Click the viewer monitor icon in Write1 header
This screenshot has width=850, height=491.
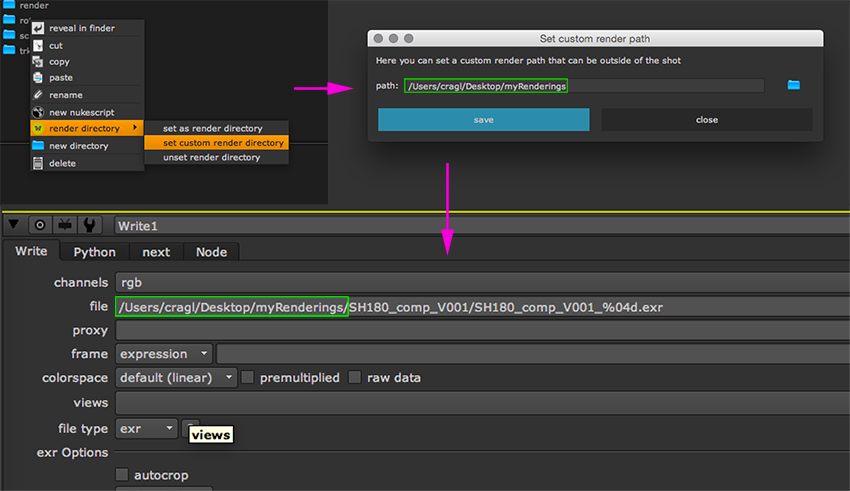(65, 225)
